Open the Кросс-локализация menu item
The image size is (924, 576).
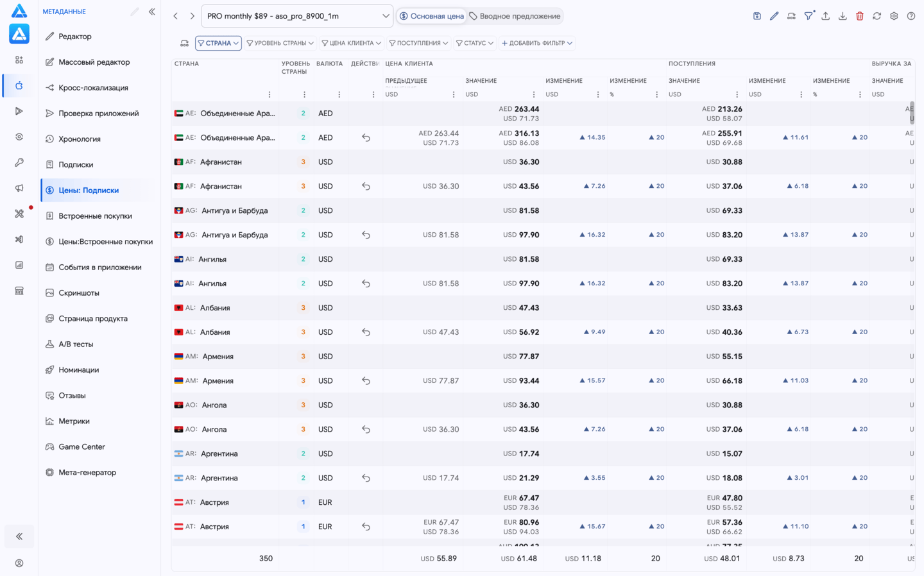coord(93,88)
